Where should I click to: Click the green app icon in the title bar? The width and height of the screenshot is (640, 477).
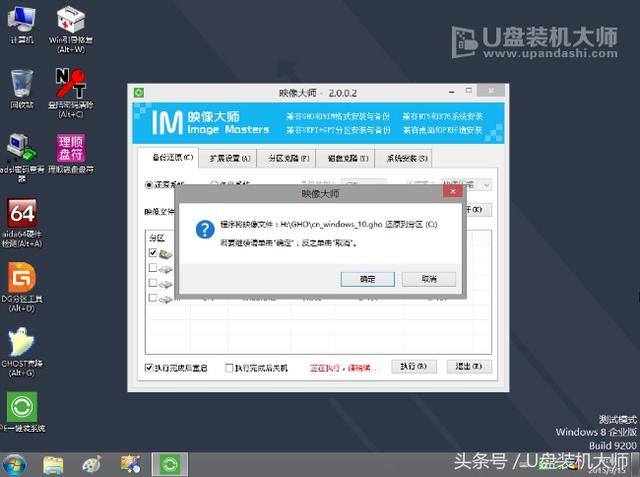(x=139, y=93)
